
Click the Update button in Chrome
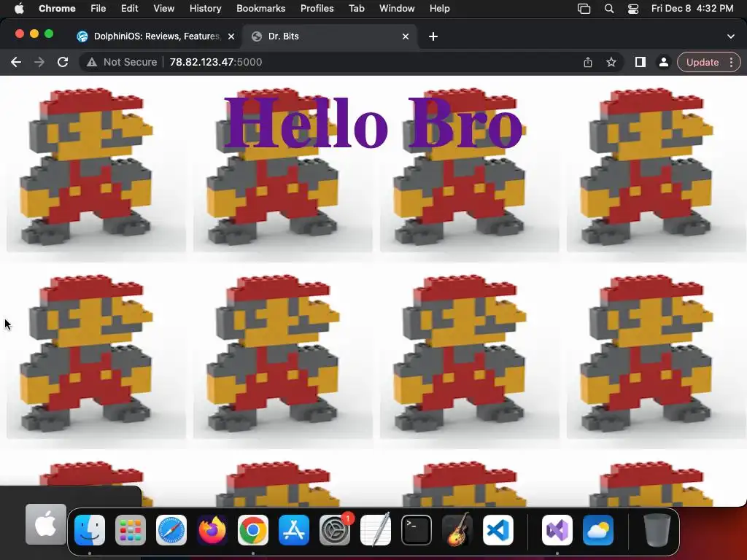click(x=703, y=62)
